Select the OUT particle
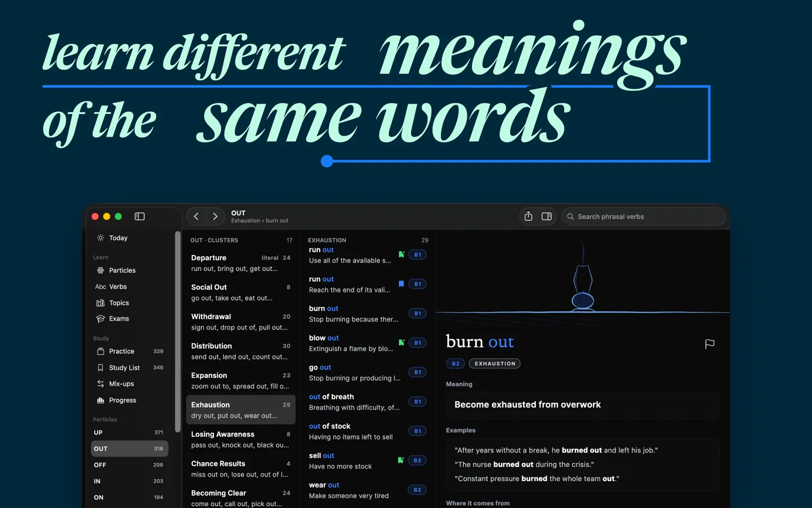This screenshot has width=812, height=508. [x=129, y=449]
